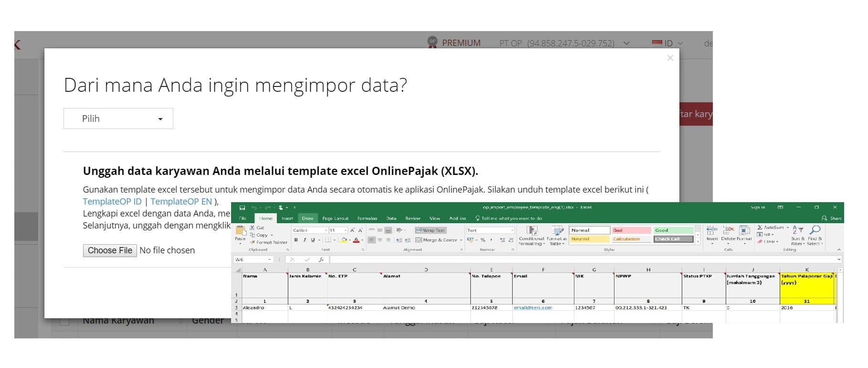Screen dimensions: 868x368
Task: Select the yellow Tahun Pelaporan Gaji header cell
Action: click(807, 285)
